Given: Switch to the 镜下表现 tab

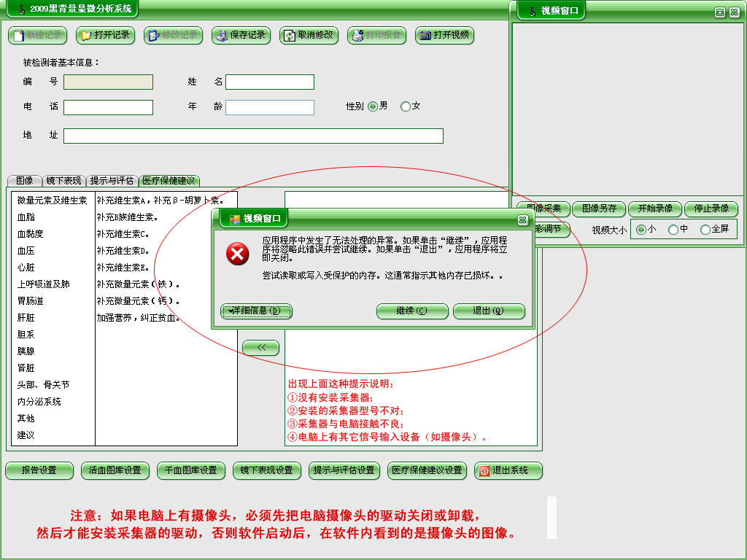Looking at the screenshot, I should point(64,181).
